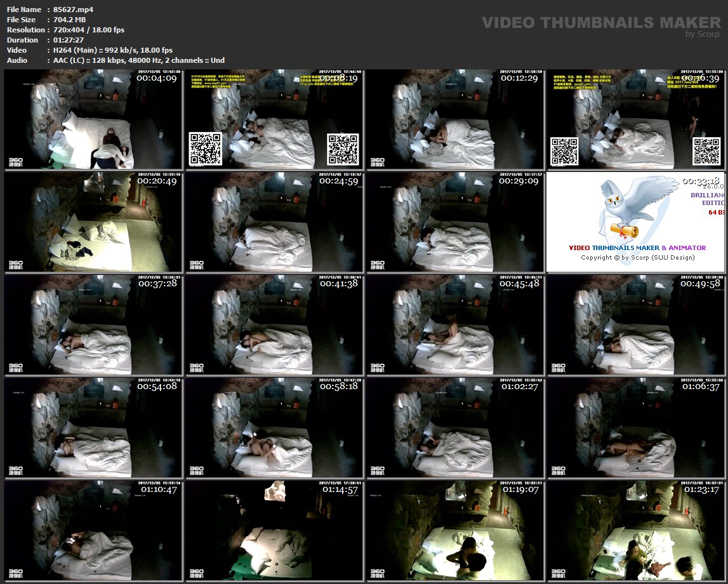Screen dimensions: 728x584
Task: Open the thumbnail at timestamp 00:49:58
Action: (637, 325)
